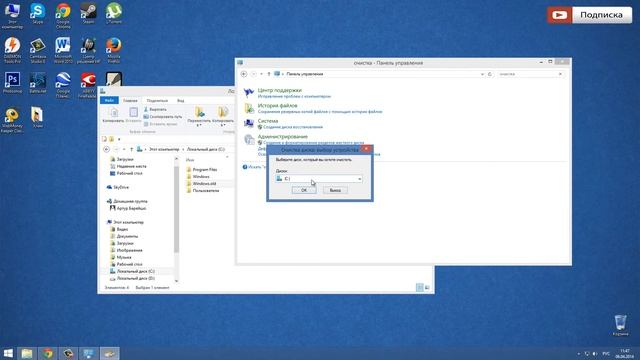The height and width of the screenshot is (360, 640).
Task: Click OK in the Disk Cleanup dialog
Action: [x=304, y=190]
